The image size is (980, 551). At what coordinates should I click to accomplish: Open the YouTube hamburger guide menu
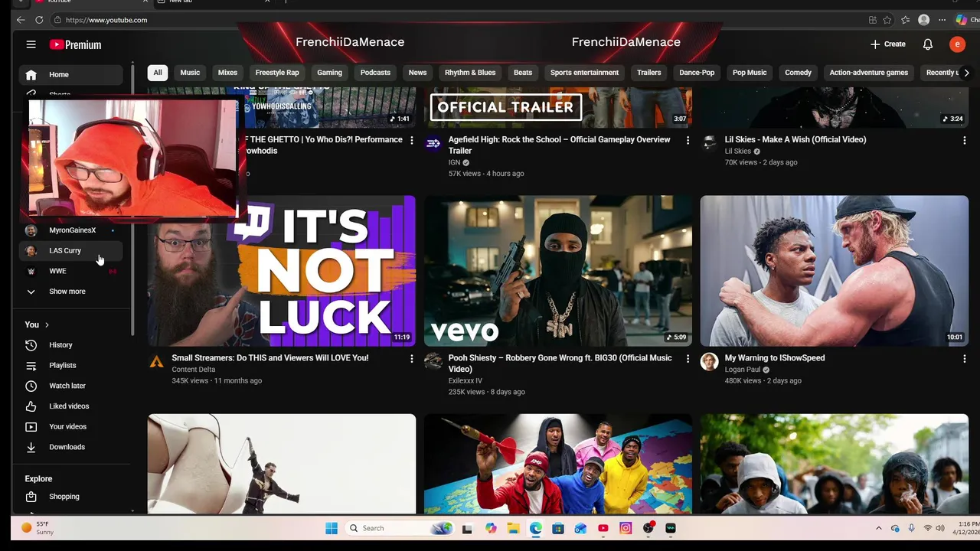coord(31,44)
